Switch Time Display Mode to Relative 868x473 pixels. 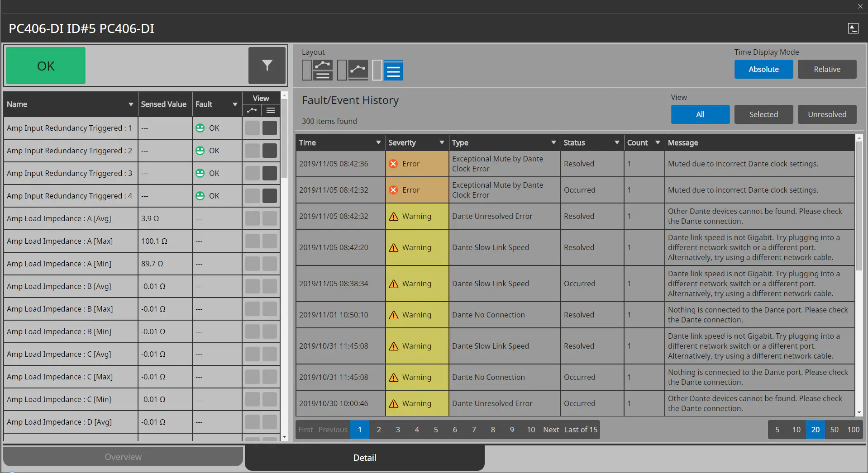[x=827, y=69]
